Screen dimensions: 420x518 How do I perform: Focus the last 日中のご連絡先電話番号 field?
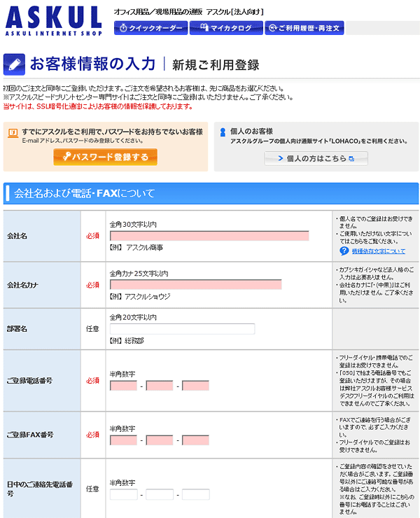195,494
